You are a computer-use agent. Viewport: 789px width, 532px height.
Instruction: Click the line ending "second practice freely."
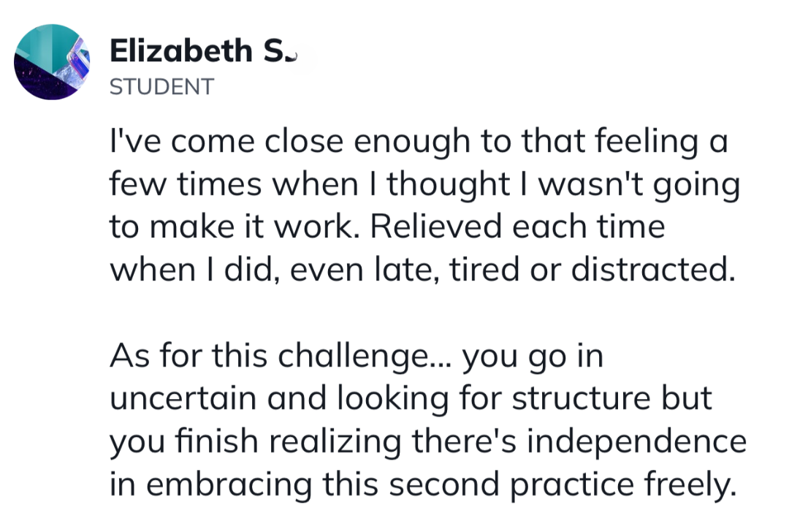(x=423, y=485)
